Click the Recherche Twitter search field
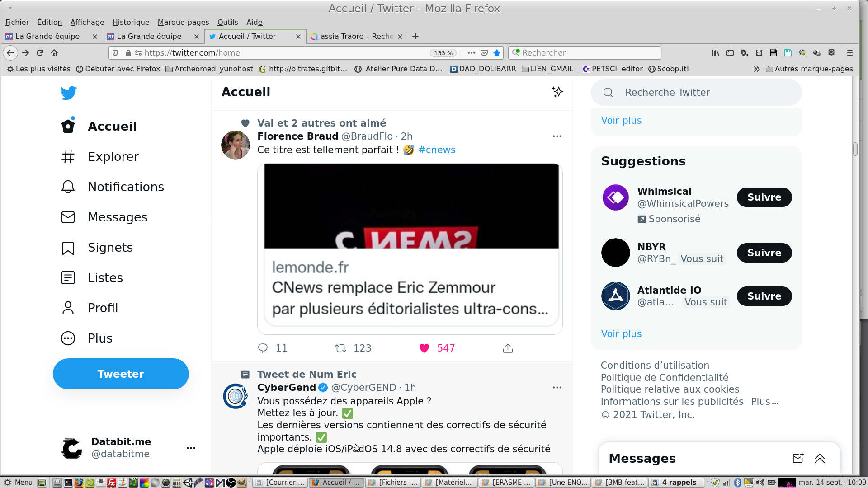 696,93
